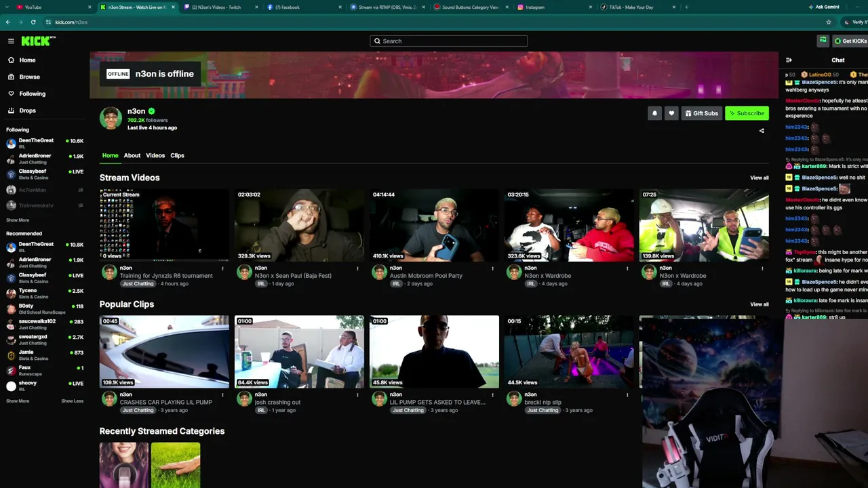Switch to N3on's Videos - Twitch tab
The image size is (868, 488).
coord(220,7)
